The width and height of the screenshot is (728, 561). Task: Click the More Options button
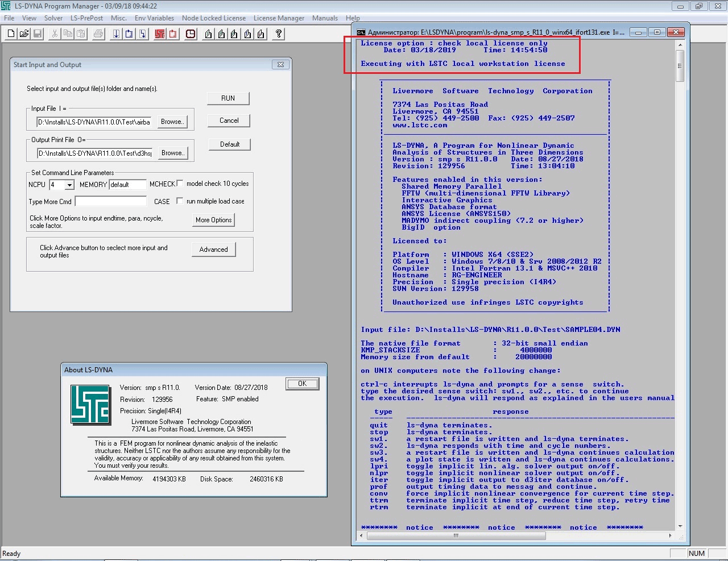[x=213, y=219]
